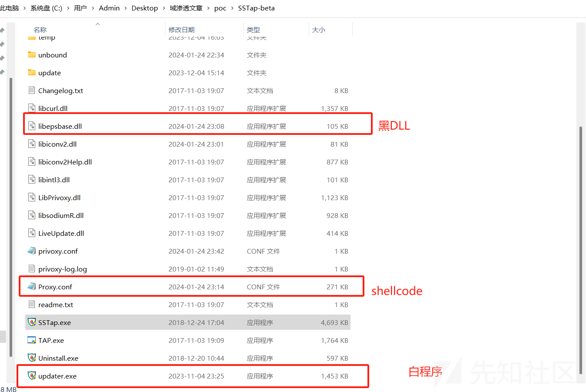Expand breadcrumb arrow after 此电脑
Screen dimensions: 586x392
25,8
